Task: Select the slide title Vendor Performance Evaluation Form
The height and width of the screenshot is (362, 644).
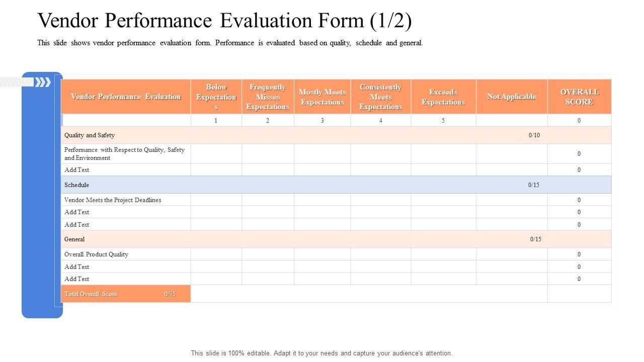Action: [x=224, y=21]
